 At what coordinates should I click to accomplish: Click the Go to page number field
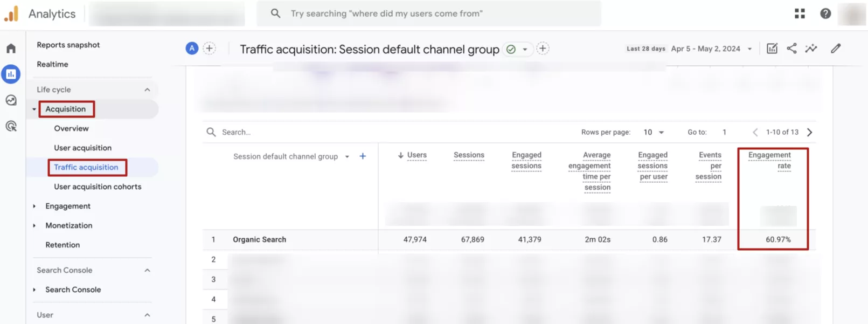[724, 132]
